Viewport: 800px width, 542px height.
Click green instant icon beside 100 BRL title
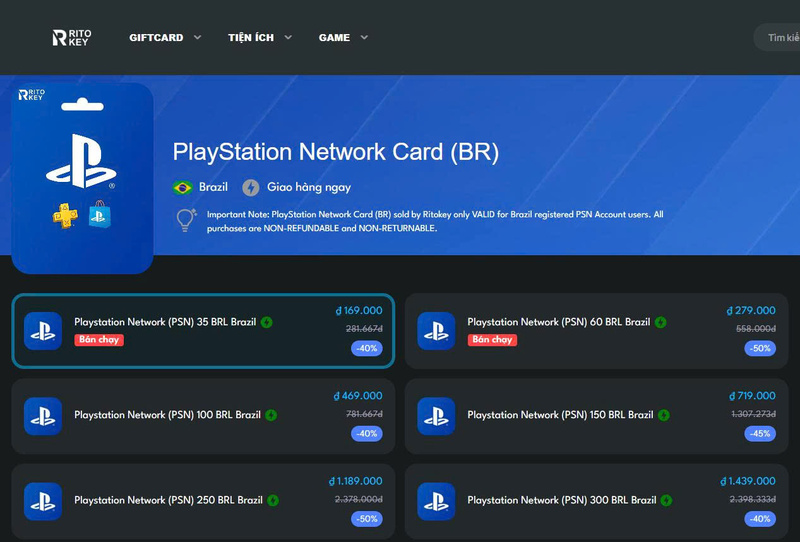[x=271, y=415]
